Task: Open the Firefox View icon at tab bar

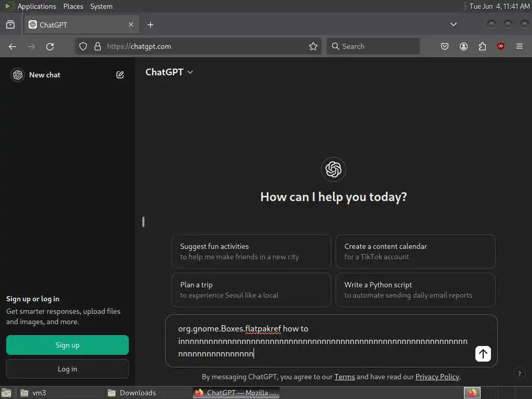Action: [10, 25]
